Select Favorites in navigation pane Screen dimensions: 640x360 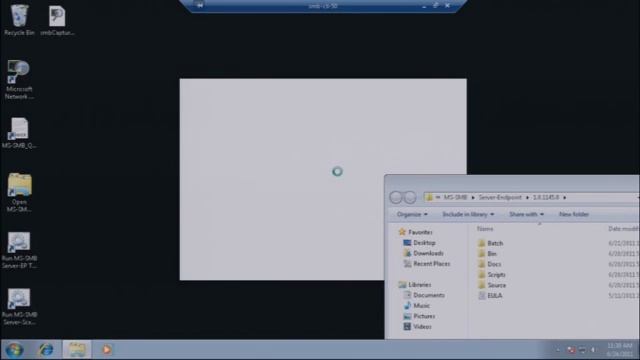416,232
